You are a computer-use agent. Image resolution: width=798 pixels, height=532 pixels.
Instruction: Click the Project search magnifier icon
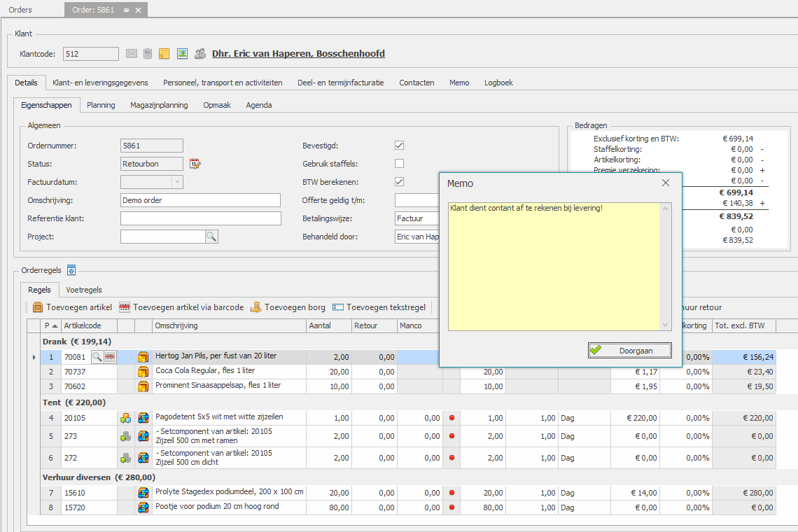pos(211,236)
